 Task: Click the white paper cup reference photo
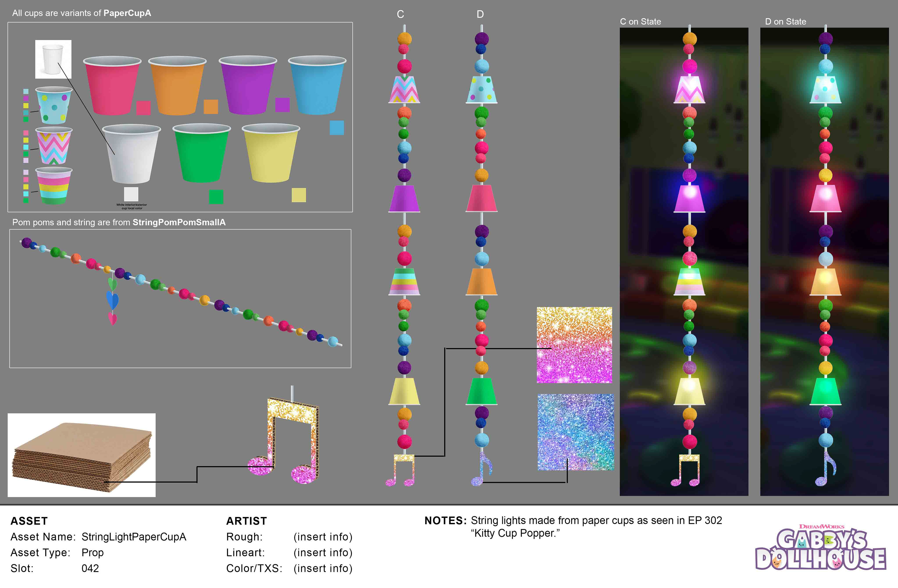pyautogui.click(x=53, y=59)
